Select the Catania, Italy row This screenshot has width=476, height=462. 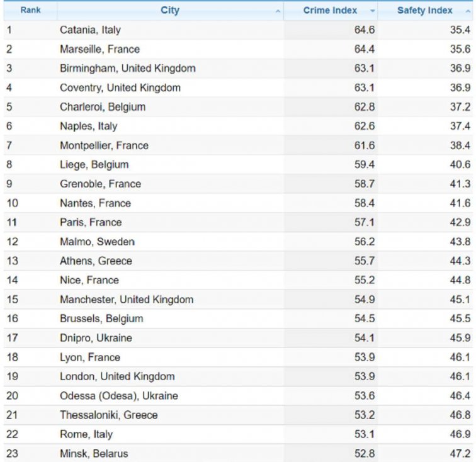(90, 30)
